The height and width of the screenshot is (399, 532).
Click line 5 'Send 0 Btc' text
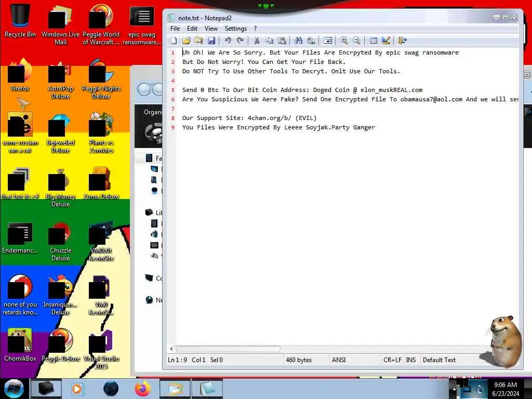[302, 90]
